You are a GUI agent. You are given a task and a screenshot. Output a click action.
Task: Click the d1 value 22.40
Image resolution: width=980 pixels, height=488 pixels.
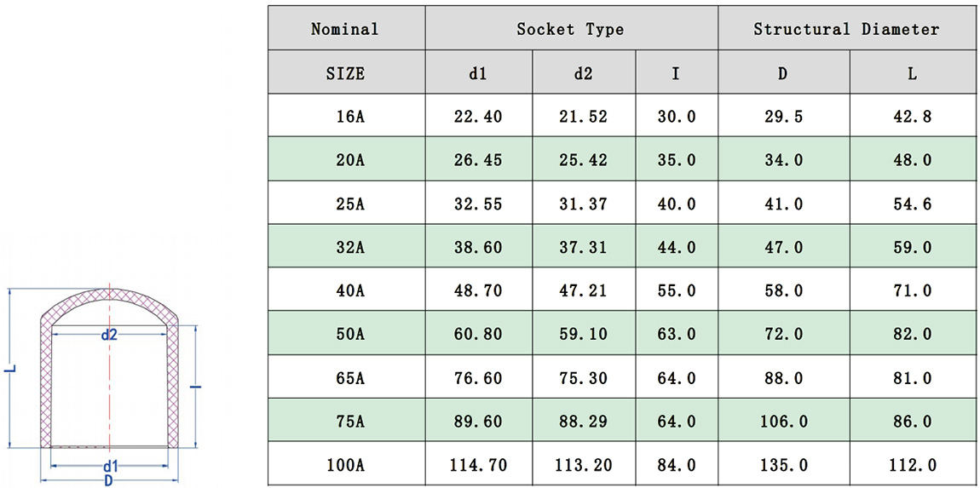click(x=478, y=117)
